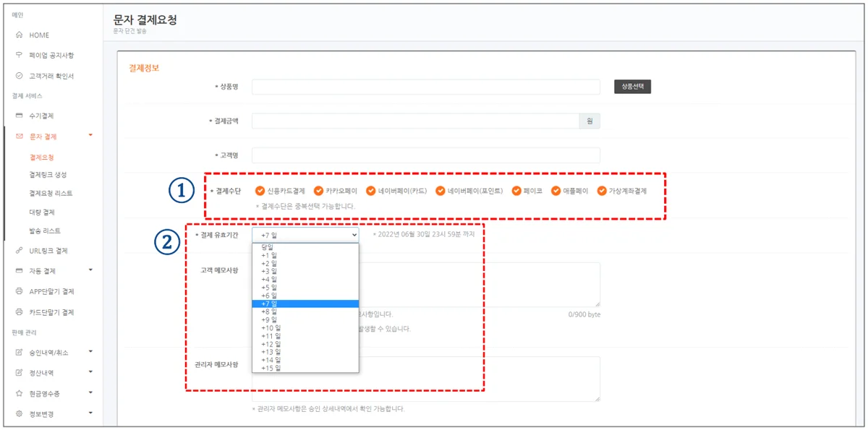Uncheck the 네이버페이(포인트) checkbox
This screenshot has height=430, width=868.
pyautogui.click(x=441, y=191)
